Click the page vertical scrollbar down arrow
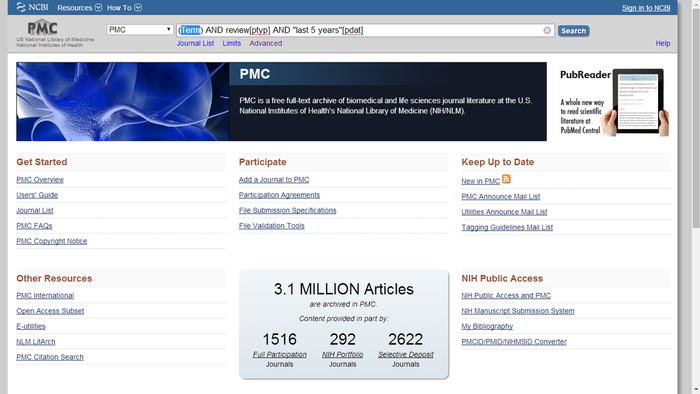 [x=695, y=389]
